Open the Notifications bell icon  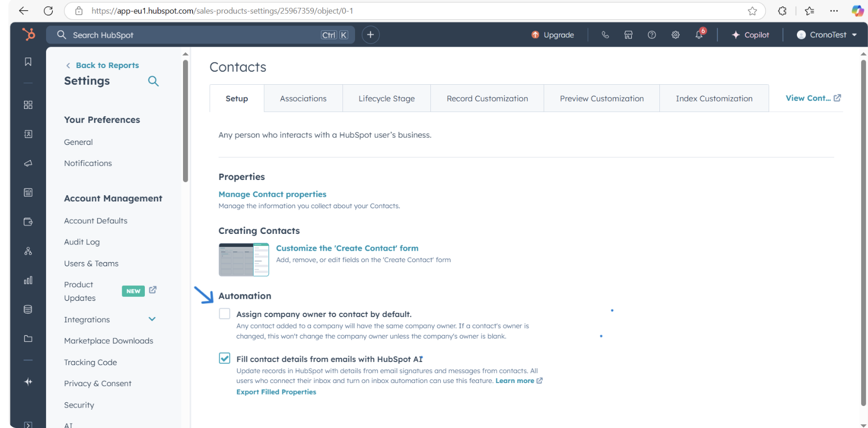coord(699,35)
